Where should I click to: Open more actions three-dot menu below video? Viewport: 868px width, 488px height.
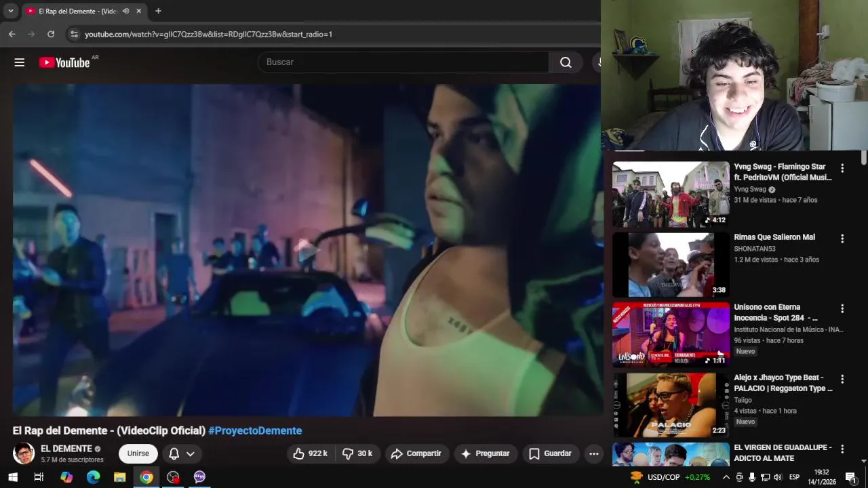[594, 453]
